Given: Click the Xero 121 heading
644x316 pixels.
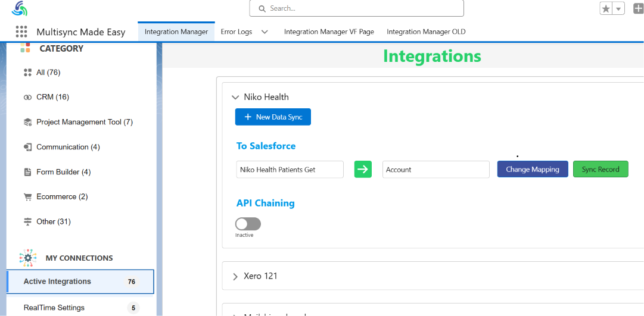Looking at the screenshot, I should 260,276.
